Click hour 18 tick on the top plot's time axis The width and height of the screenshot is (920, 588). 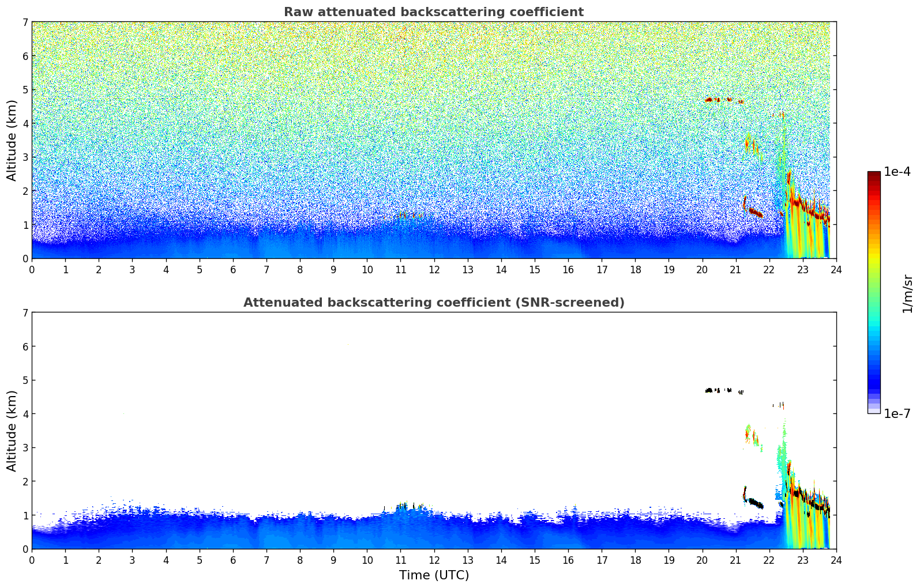(635, 269)
